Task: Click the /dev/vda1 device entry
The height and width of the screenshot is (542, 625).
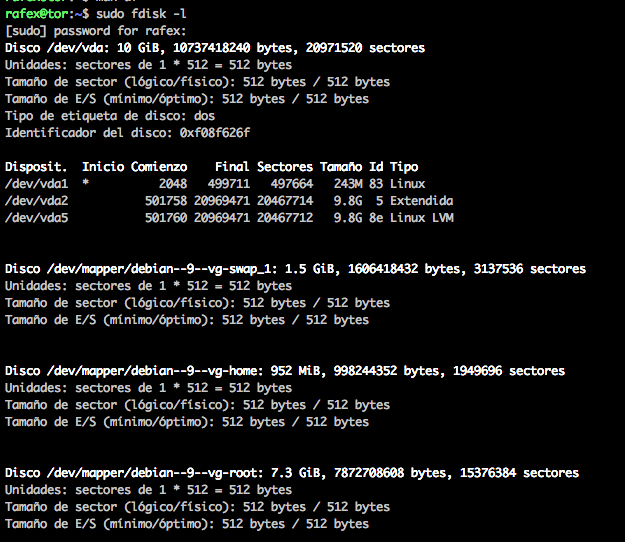Action: pyautogui.click(x=36, y=184)
